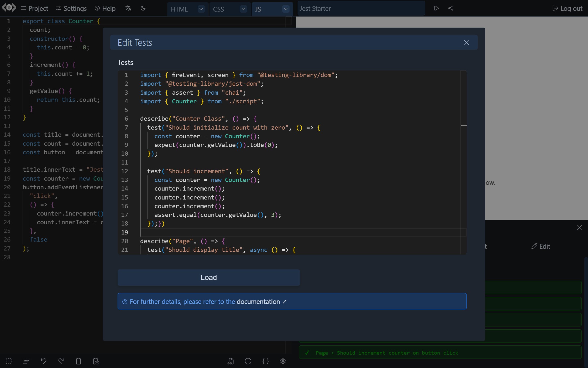The height and width of the screenshot is (368, 588).
Task: Show project info via the info icon
Action: click(x=248, y=361)
